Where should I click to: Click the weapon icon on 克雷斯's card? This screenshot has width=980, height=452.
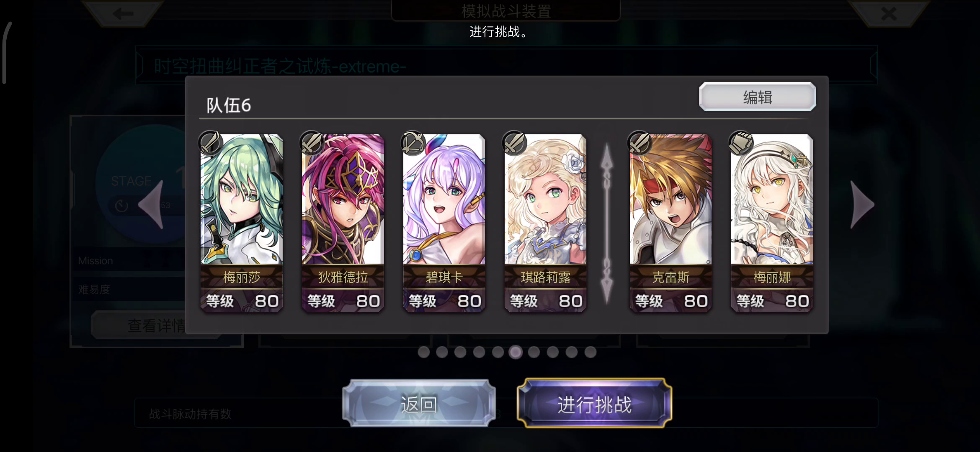click(640, 143)
